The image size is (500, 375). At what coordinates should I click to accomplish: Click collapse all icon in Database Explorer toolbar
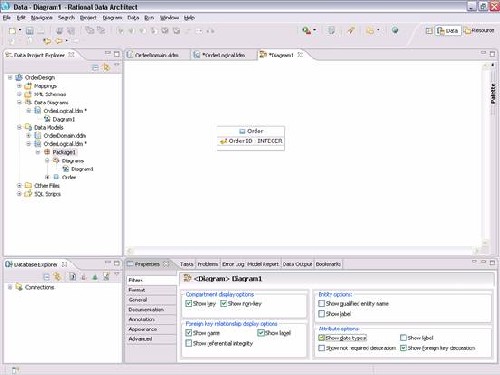point(46,277)
